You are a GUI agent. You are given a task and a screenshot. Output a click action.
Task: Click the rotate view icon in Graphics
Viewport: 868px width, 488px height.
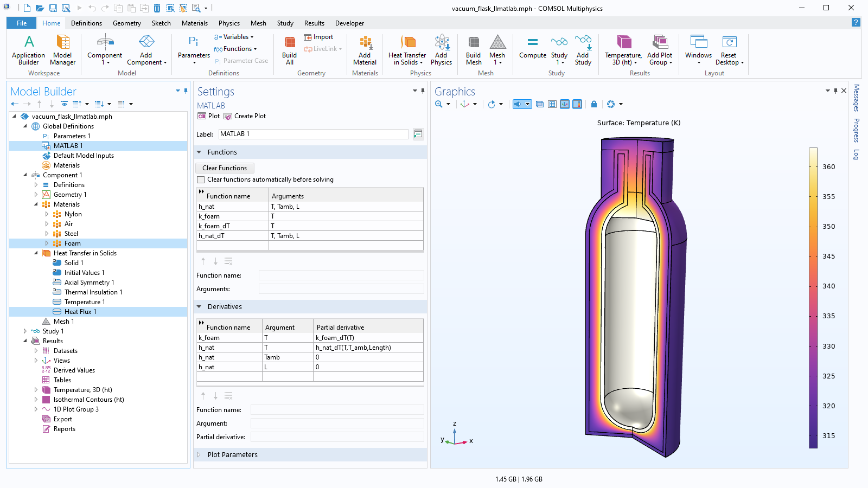492,104
